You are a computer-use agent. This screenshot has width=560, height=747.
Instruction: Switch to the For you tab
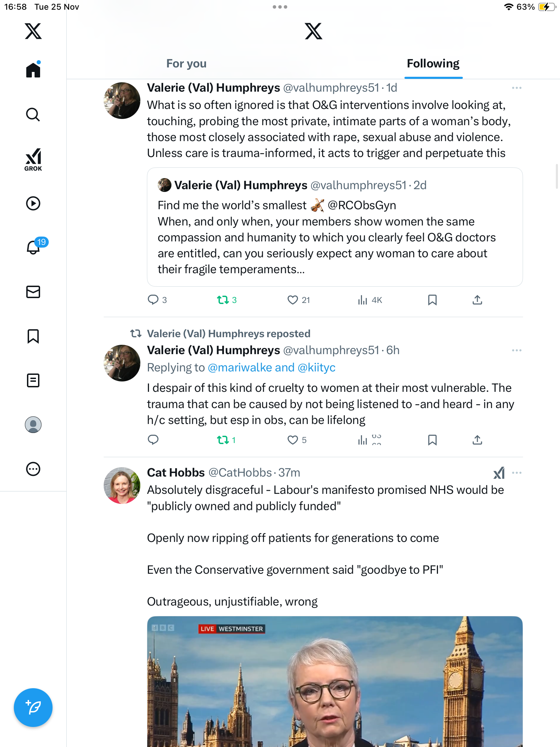[x=186, y=64]
